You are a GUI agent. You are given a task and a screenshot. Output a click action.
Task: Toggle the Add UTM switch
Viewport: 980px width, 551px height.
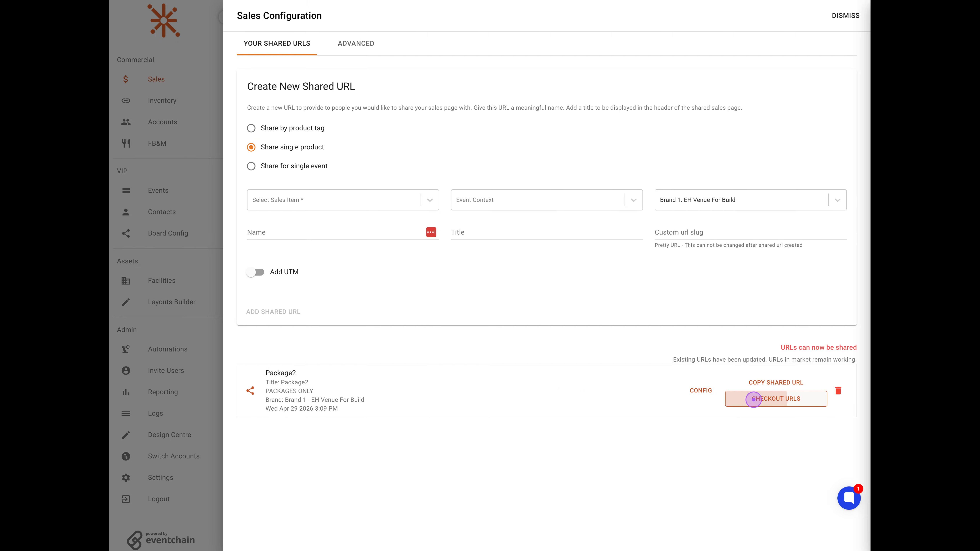tap(255, 272)
